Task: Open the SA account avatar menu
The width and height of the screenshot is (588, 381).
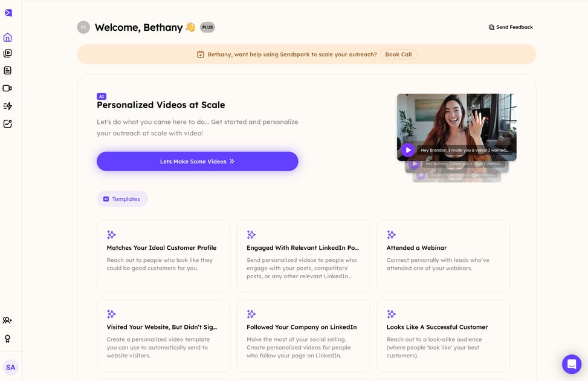Action: (11, 367)
